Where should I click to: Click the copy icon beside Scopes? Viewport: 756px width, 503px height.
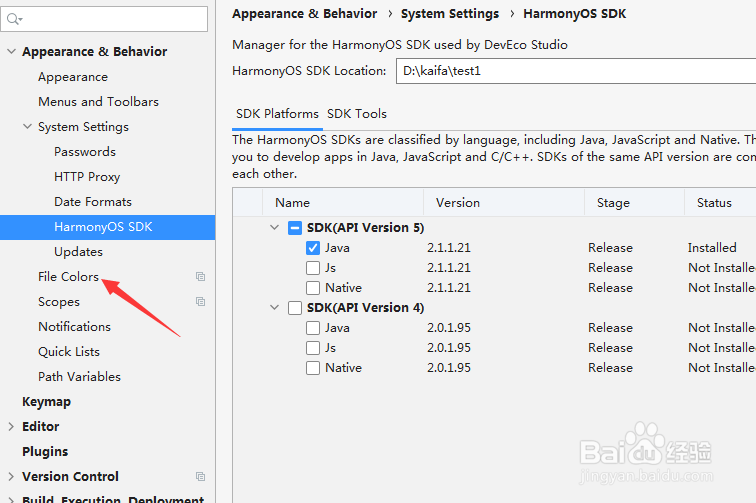point(200,302)
